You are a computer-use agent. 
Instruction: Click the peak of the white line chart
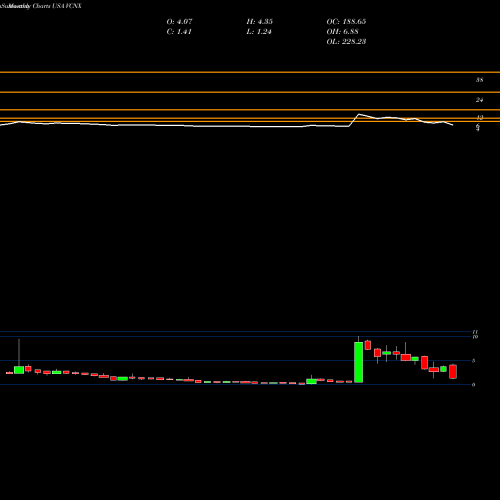(x=359, y=114)
